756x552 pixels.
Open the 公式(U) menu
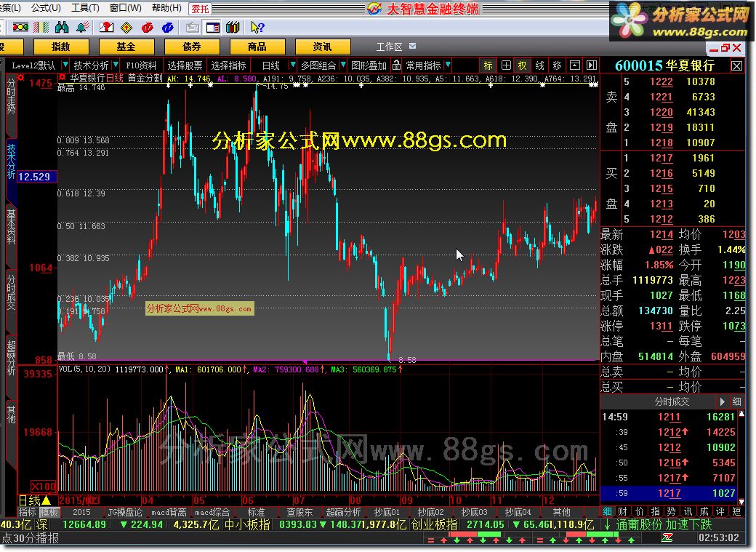(x=46, y=8)
